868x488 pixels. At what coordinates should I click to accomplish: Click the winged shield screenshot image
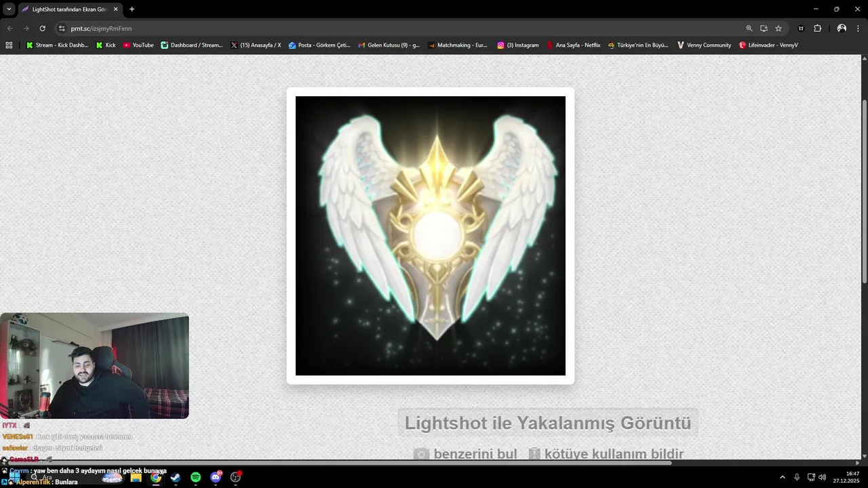click(431, 236)
